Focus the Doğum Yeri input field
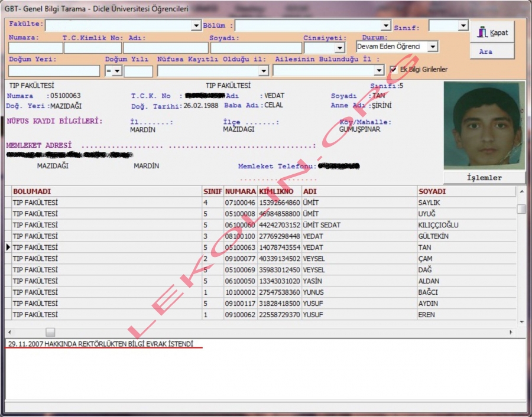Viewport: 532px width, 417px height. (x=54, y=71)
